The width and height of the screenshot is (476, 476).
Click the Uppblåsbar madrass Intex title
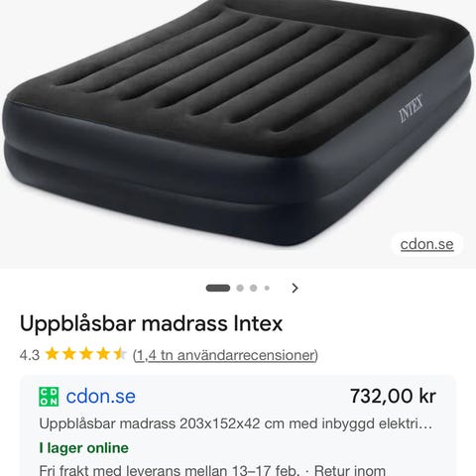tap(151, 323)
